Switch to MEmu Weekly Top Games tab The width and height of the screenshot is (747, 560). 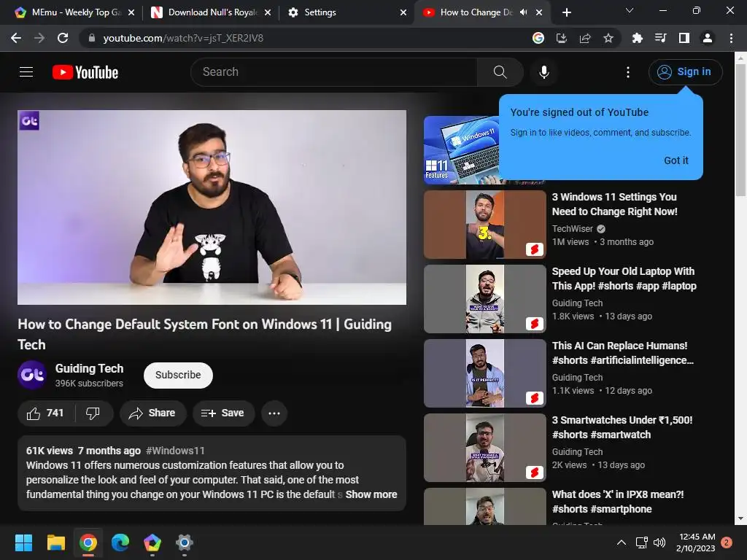click(x=75, y=12)
